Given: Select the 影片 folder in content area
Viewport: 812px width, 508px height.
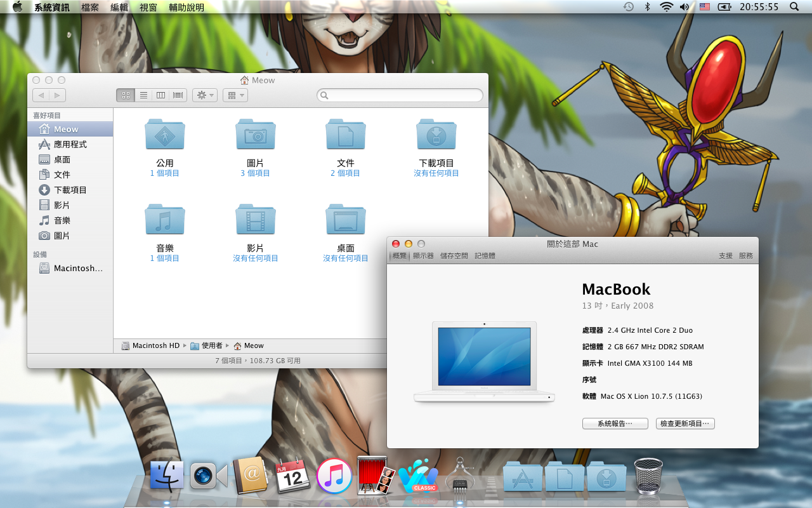Looking at the screenshot, I should pos(255,219).
